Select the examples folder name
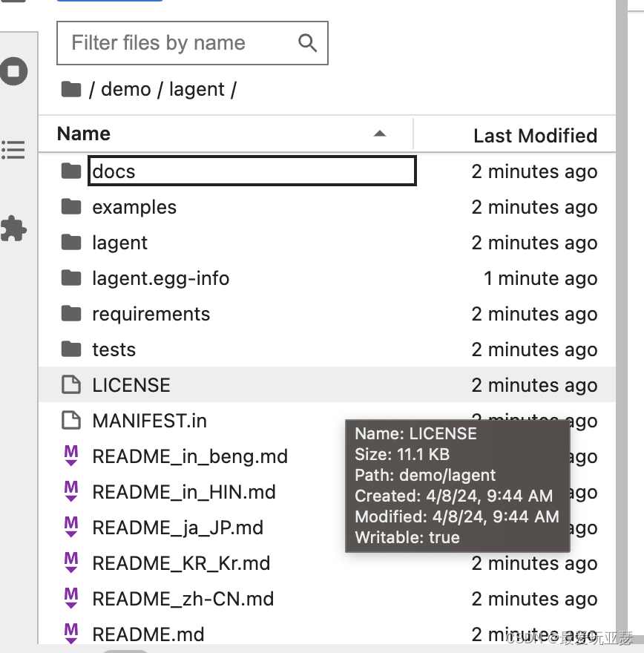Viewport: 644px width, 653px height. pyautogui.click(x=134, y=207)
